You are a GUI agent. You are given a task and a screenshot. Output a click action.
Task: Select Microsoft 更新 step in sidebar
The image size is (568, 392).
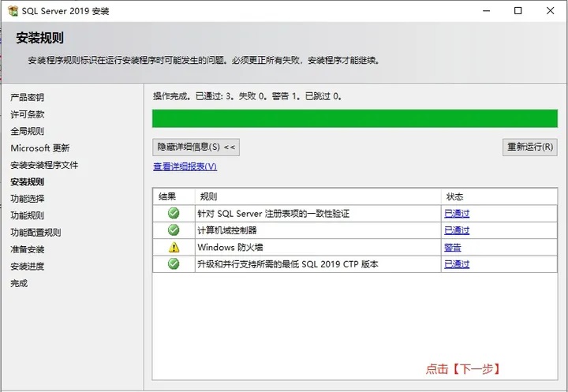pyautogui.click(x=40, y=147)
